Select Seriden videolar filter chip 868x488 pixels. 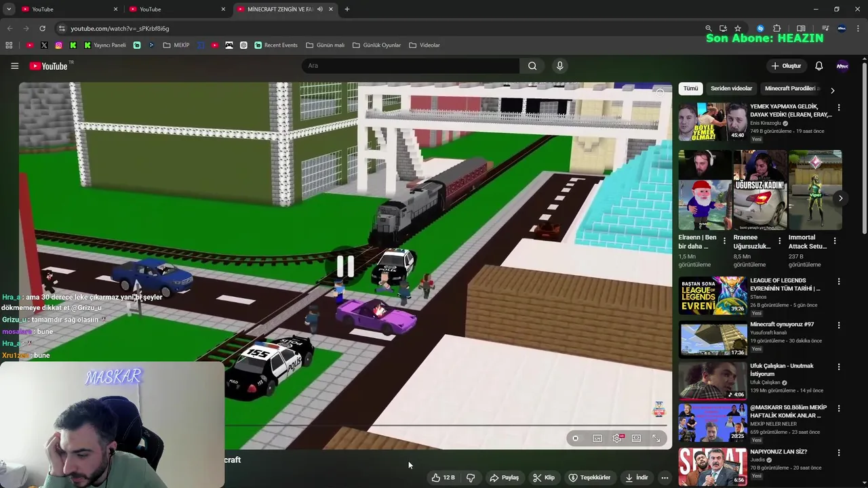731,89
